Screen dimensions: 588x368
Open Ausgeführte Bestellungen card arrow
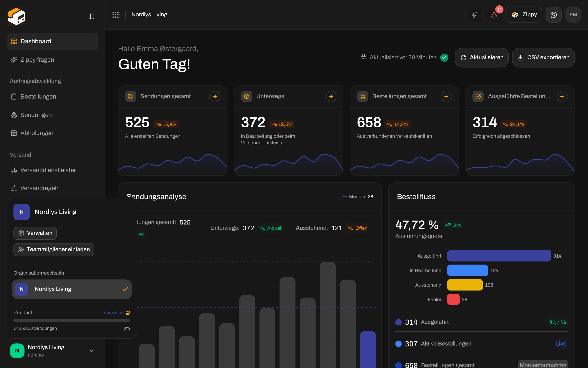[562, 97]
